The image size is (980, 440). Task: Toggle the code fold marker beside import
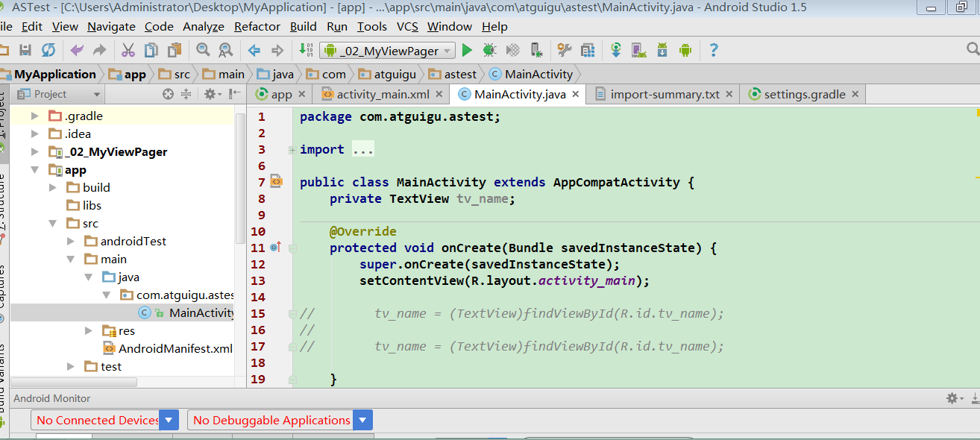(x=292, y=150)
